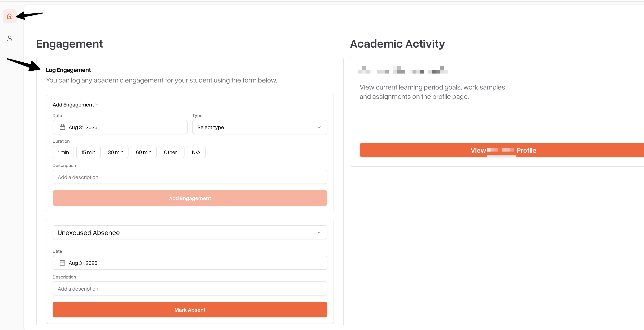Open the user profile sidebar icon
644x330 pixels.
point(10,38)
